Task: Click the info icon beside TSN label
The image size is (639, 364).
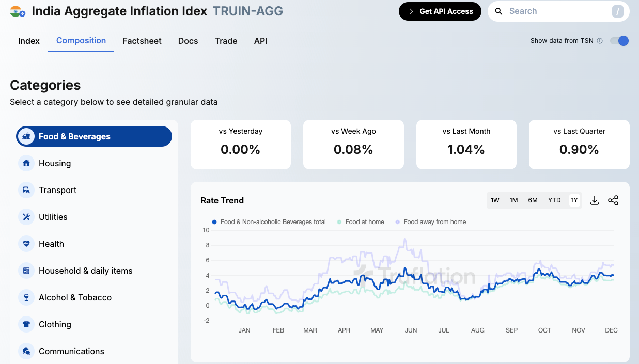Action: click(600, 41)
